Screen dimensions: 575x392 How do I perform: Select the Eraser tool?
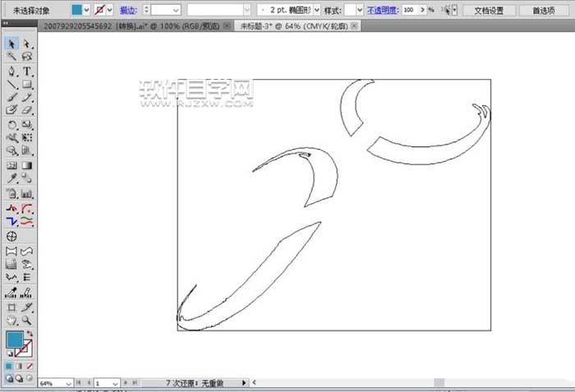(x=27, y=110)
